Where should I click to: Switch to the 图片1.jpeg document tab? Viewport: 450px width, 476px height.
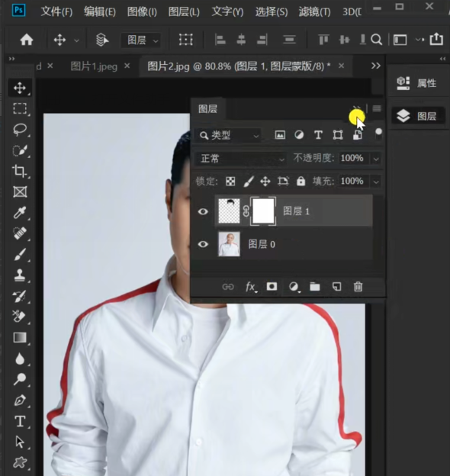[x=94, y=66]
